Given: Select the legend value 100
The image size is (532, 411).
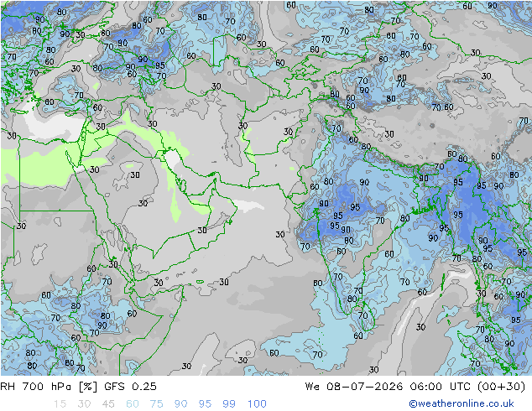Looking at the screenshot, I should pos(257,404).
